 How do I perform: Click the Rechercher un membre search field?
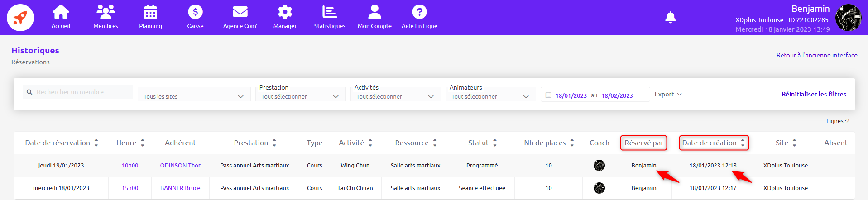pos(82,92)
